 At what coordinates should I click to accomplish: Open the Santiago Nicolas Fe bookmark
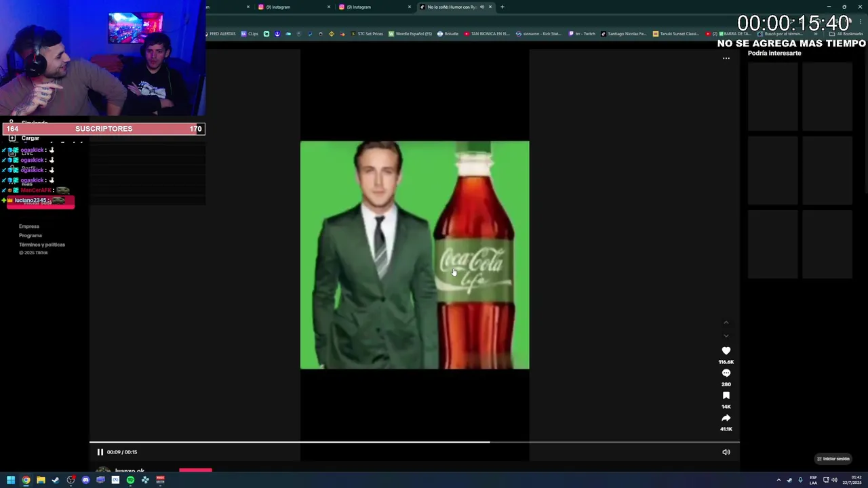click(x=624, y=34)
